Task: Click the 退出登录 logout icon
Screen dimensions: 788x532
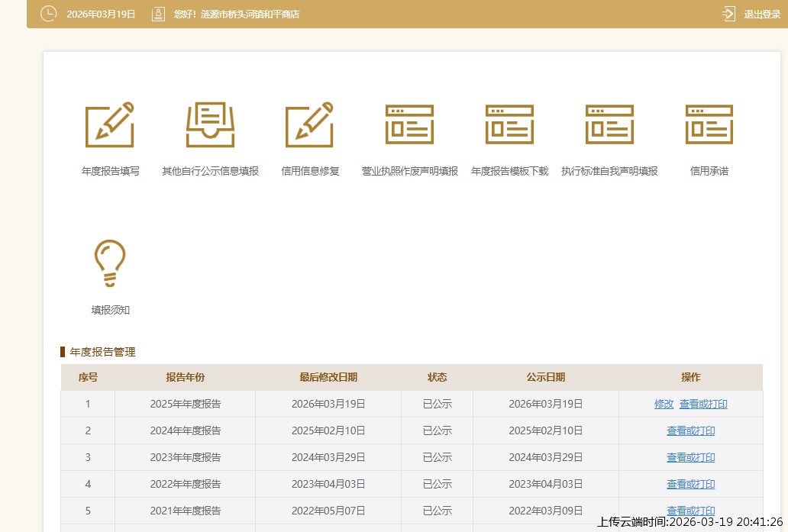Action: click(x=728, y=14)
